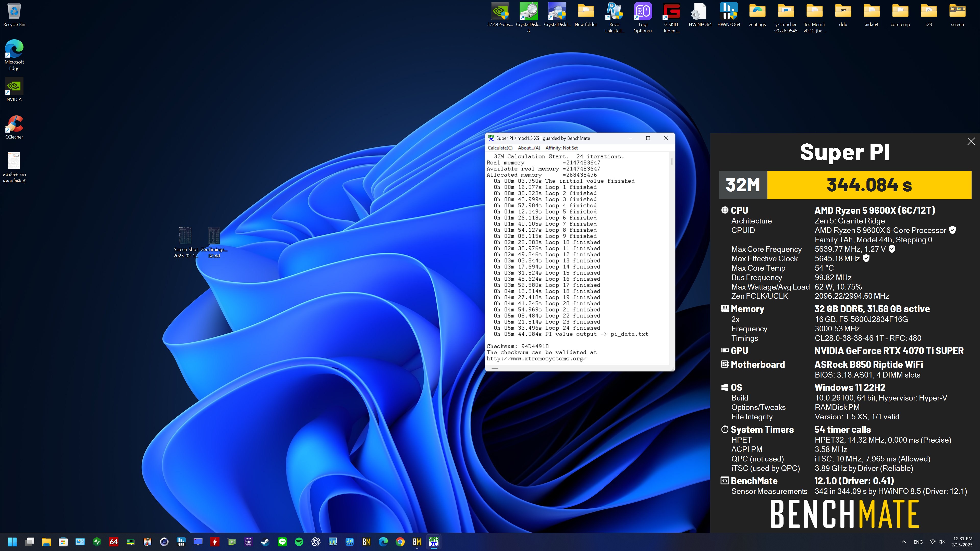The width and height of the screenshot is (980, 551).
Task: Open the CrystalDiskInfo magnifier shortcut
Action: pyautogui.click(x=557, y=15)
